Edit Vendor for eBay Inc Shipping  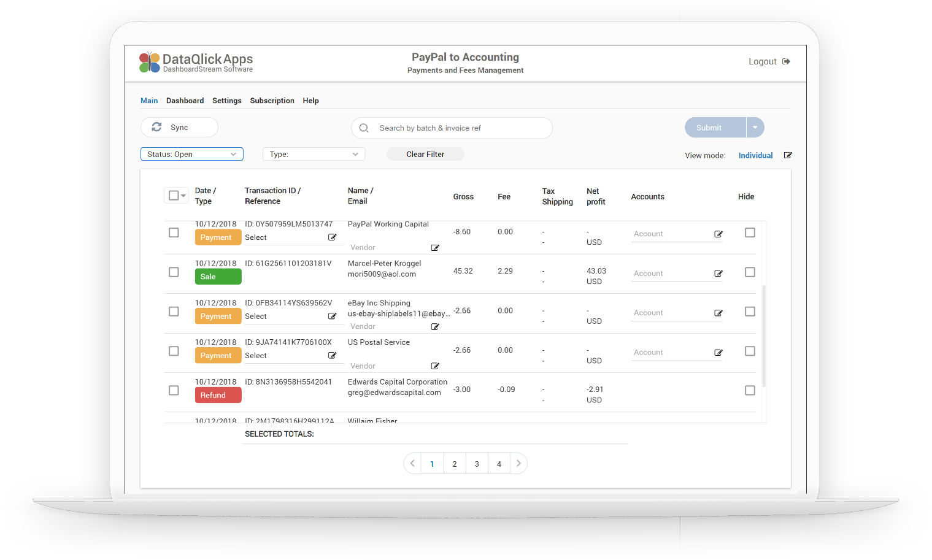[x=435, y=327]
